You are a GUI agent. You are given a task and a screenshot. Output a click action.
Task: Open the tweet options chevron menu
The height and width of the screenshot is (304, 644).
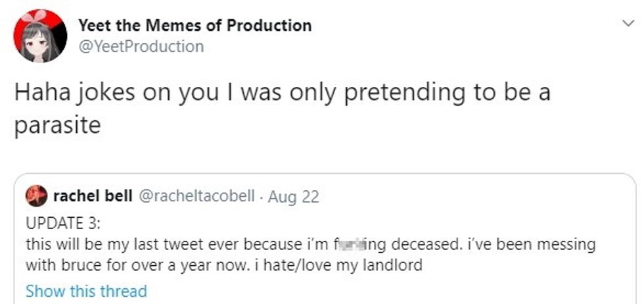628,24
